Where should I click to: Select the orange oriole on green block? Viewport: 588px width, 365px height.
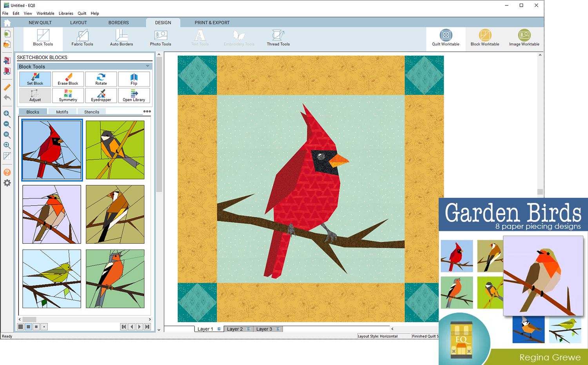tap(115, 150)
